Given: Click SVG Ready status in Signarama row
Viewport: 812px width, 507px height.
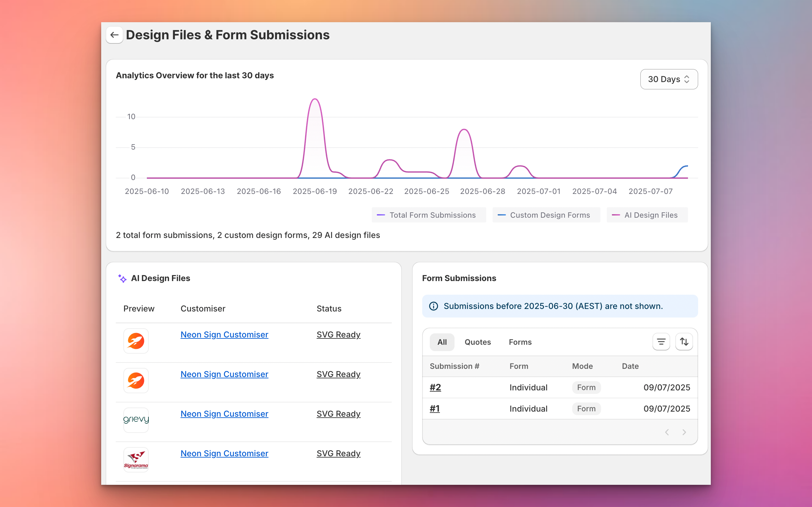Looking at the screenshot, I should click(x=338, y=453).
